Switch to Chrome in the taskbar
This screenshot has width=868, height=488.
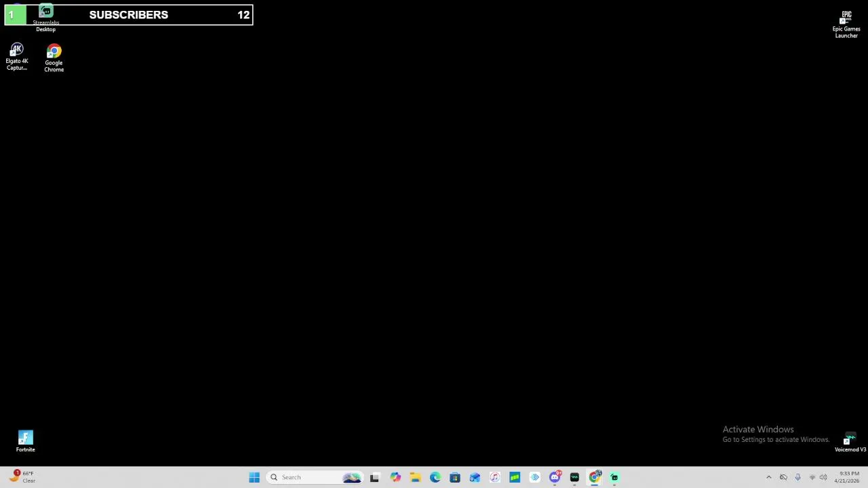(x=595, y=477)
